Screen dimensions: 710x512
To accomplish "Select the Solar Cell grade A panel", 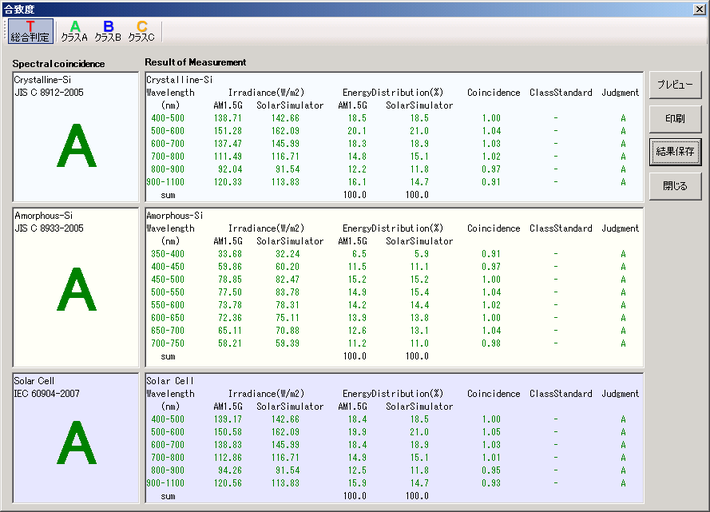I will tap(76, 438).
